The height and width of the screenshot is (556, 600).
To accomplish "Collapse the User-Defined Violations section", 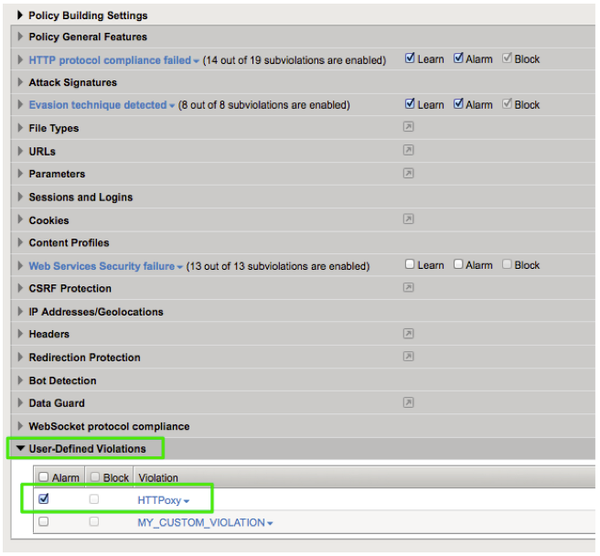I will [x=20, y=449].
